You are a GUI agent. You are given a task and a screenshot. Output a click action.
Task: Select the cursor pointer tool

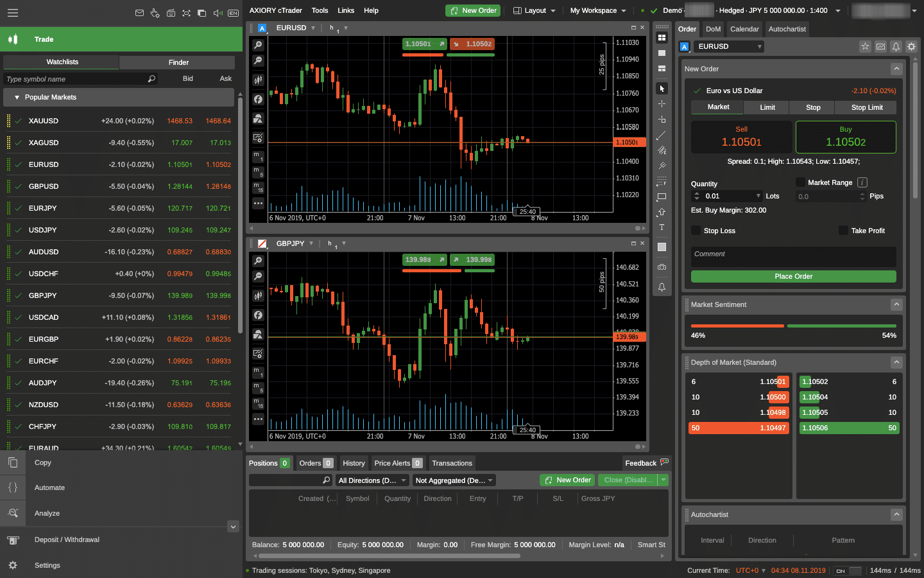[662, 89]
